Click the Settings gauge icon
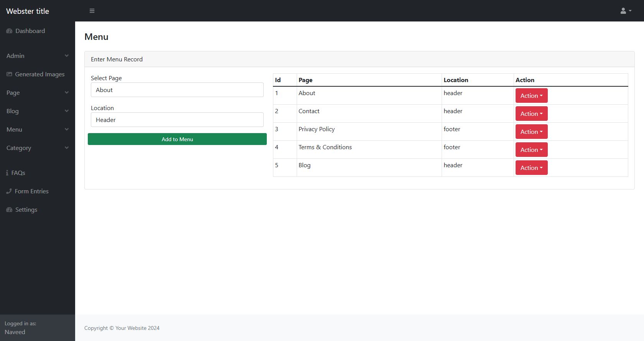The width and height of the screenshot is (644, 341). (9, 210)
